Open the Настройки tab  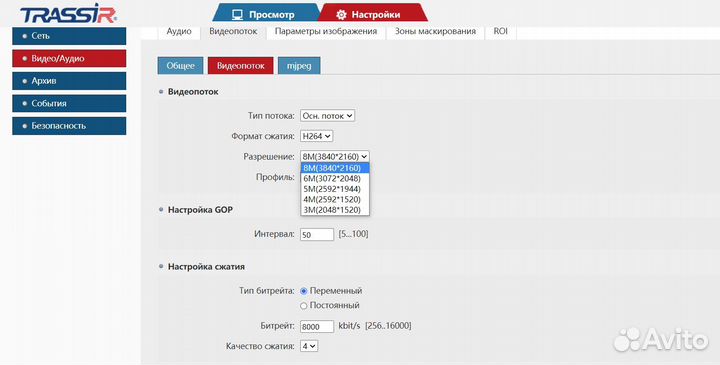[x=373, y=13]
